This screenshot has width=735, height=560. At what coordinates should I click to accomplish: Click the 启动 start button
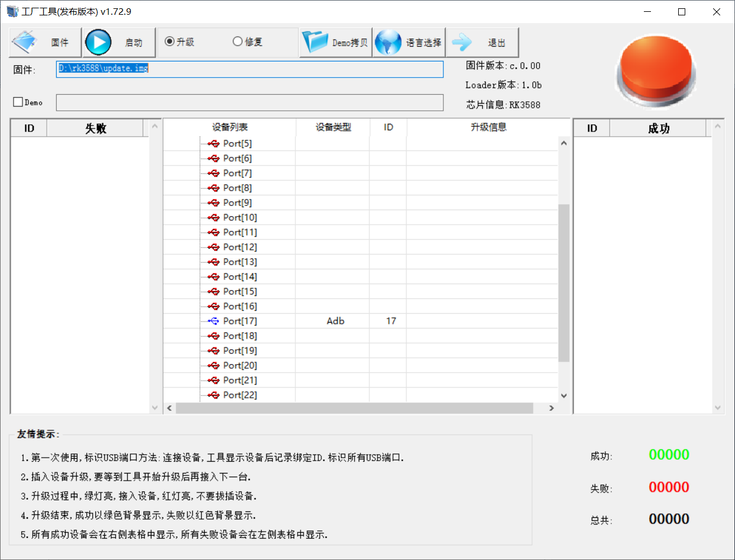pos(119,43)
